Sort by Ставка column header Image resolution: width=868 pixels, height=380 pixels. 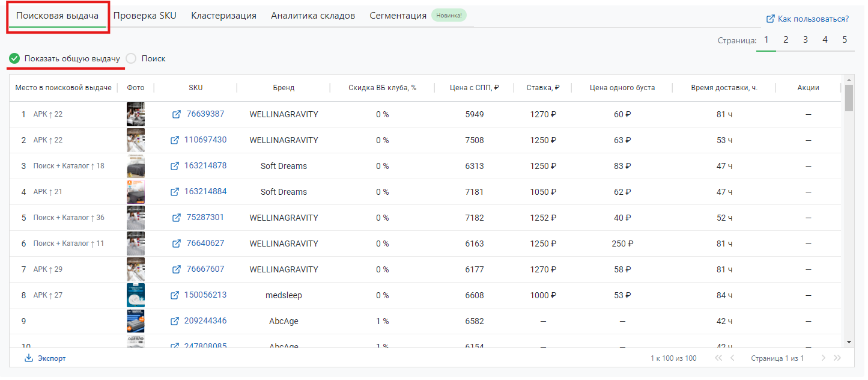click(x=543, y=88)
